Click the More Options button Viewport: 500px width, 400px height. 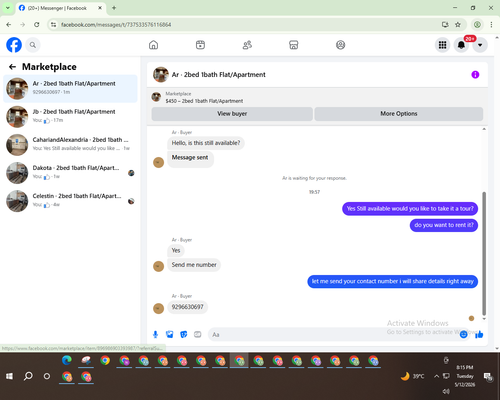point(399,114)
